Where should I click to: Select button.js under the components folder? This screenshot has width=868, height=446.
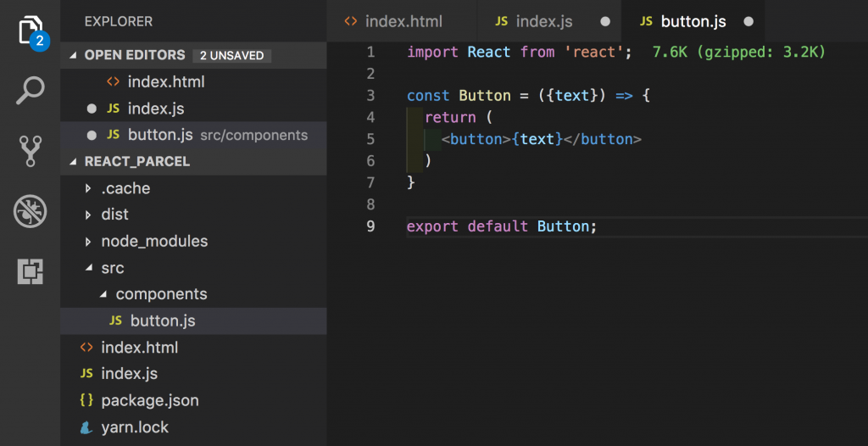click(x=163, y=321)
